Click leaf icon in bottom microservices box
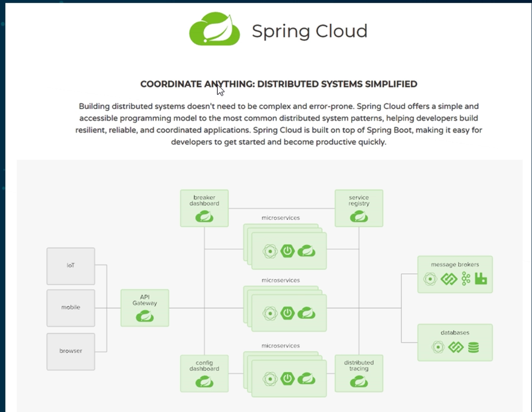The image size is (532, 412). (x=307, y=378)
